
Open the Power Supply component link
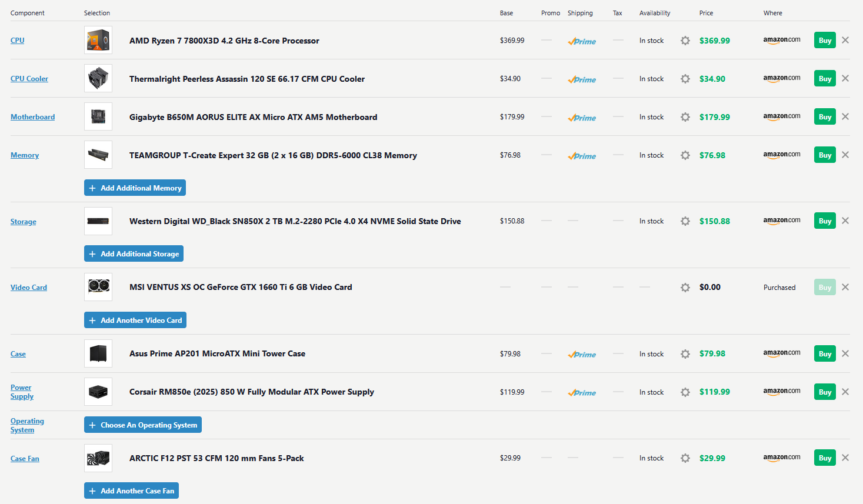(22, 392)
